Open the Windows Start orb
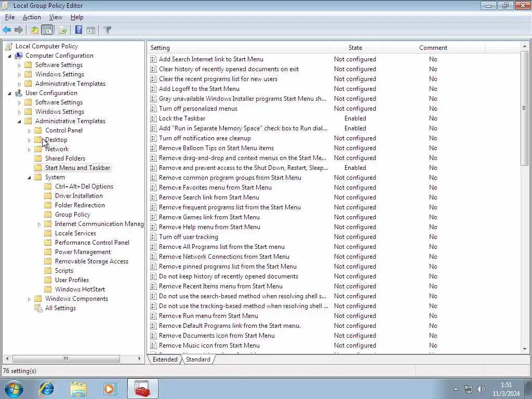 14,389
